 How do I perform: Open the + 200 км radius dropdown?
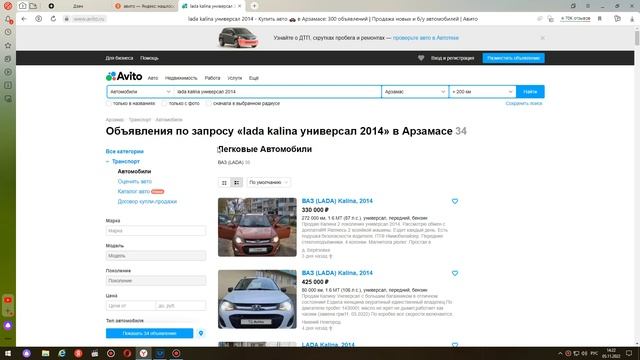(482, 92)
